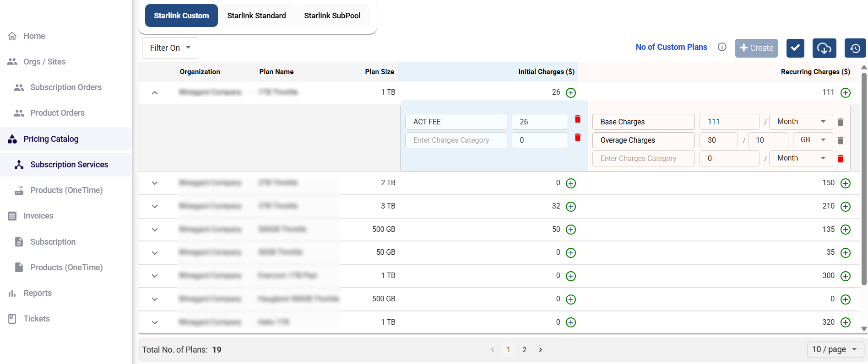Click the ACT FEE category input field
This screenshot has width=868, height=364.
coord(456,122)
